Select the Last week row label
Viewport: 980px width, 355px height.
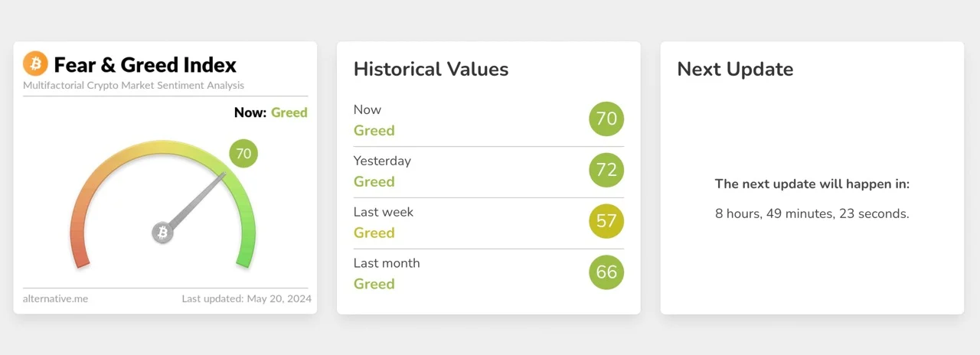[x=383, y=212]
